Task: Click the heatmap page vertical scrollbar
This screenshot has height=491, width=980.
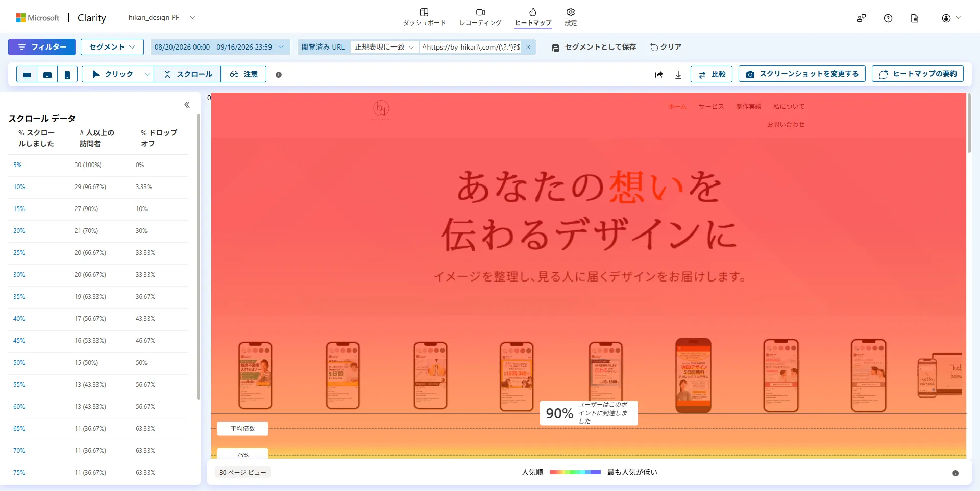Action: 969,124
